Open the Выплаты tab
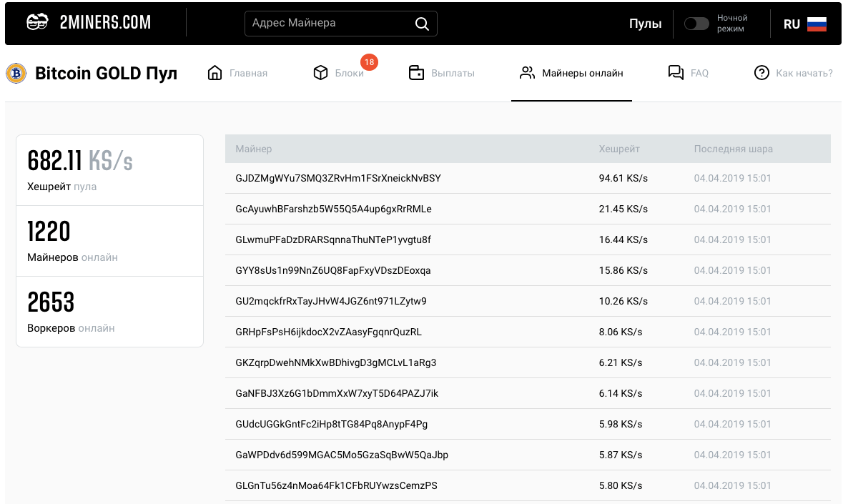This screenshot has height=504, width=848. point(453,73)
